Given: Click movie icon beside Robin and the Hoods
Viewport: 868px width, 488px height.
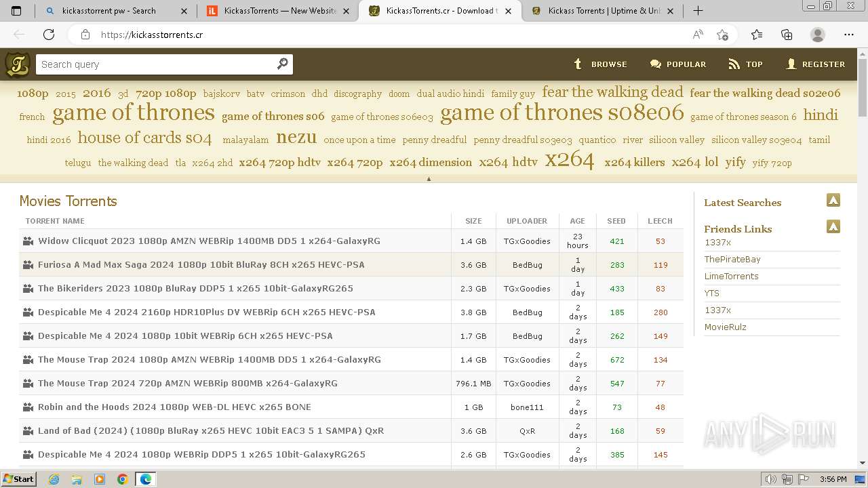Looking at the screenshot, I should pos(28,407).
